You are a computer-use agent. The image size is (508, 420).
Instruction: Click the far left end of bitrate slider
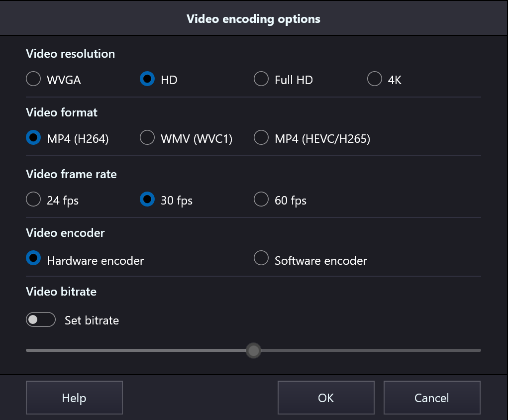[28, 350]
